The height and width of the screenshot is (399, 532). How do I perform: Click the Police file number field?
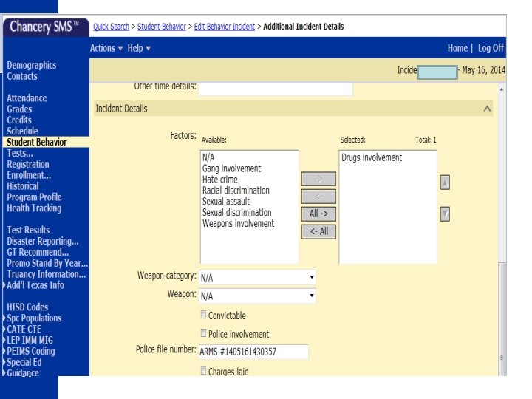coord(253,352)
